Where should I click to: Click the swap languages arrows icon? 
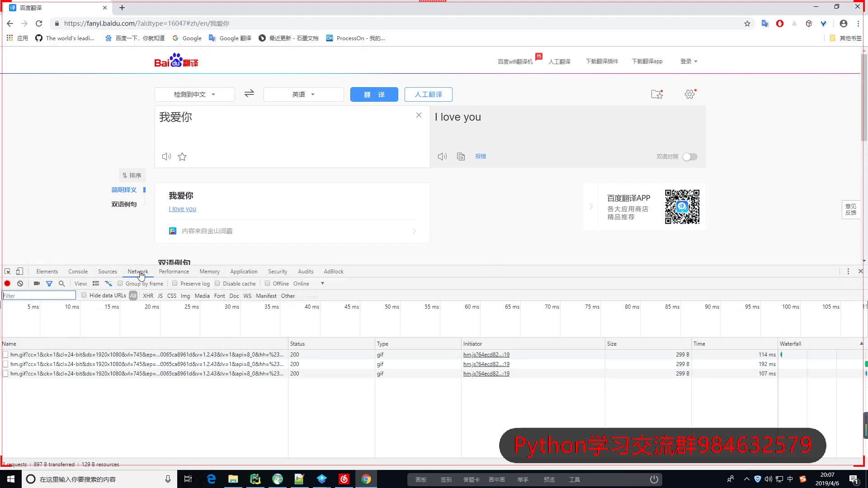249,94
